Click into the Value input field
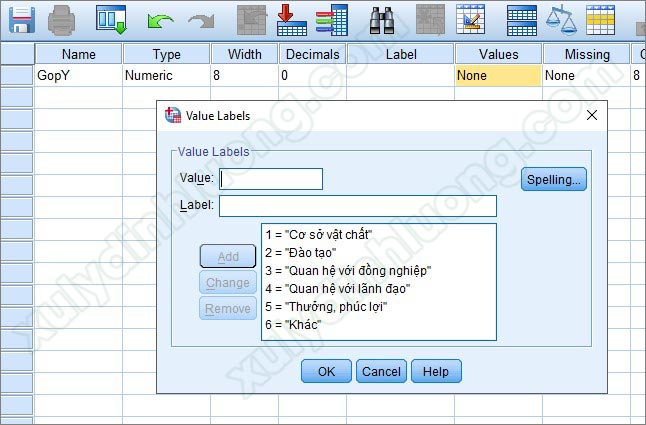Viewport: 646px width, 425px height. pos(271,179)
